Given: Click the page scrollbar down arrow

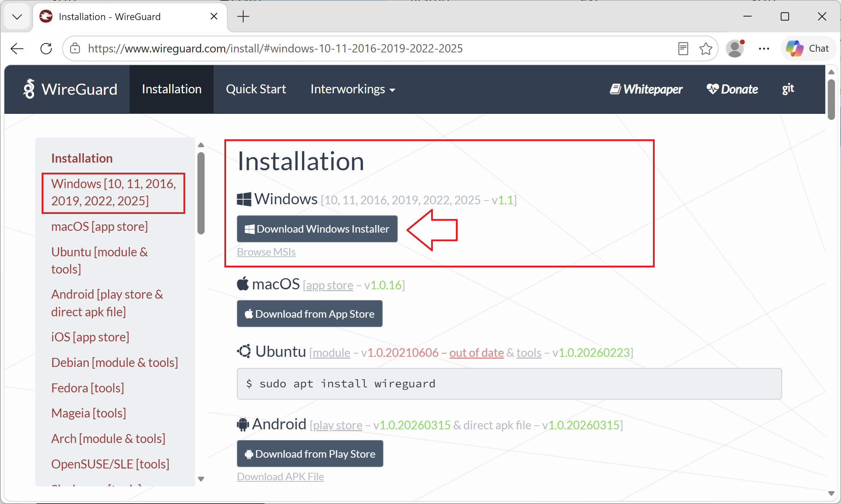Looking at the screenshot, I should (x=831, y=493).
